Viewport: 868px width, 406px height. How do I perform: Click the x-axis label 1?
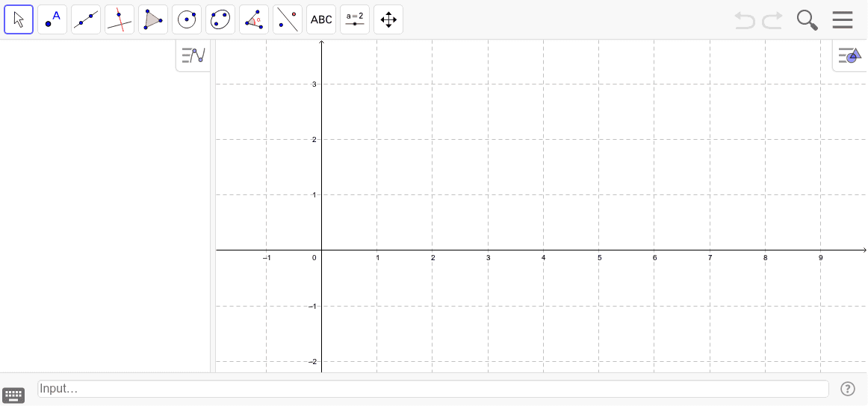click(377, 257)
